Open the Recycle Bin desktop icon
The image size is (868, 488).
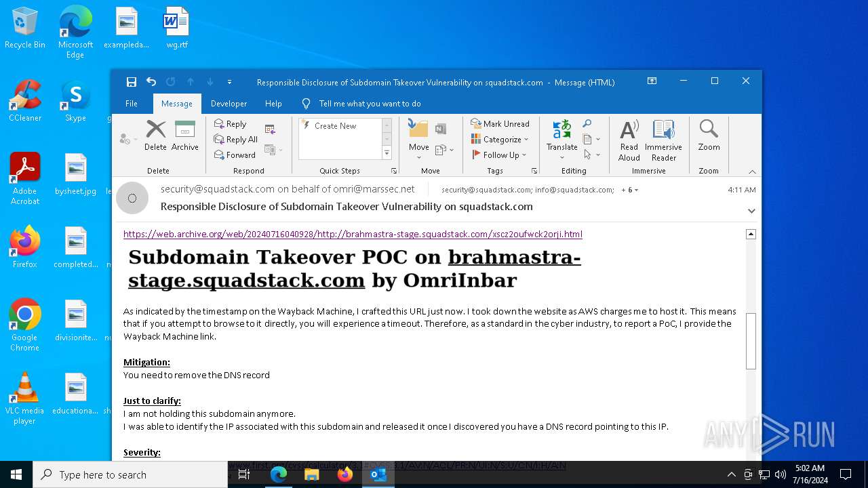point(25,28)
